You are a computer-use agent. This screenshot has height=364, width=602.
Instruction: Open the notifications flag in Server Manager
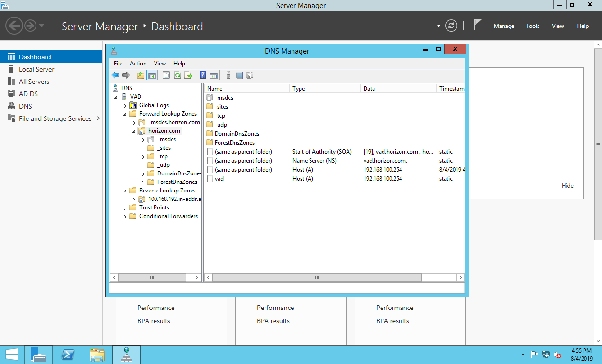pyautogui.click(x=477, y=26)
